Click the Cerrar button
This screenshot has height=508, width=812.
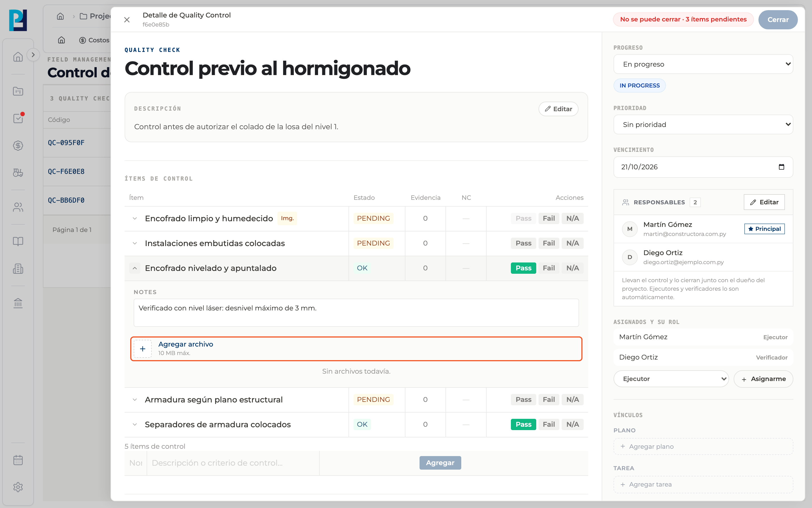778,19
